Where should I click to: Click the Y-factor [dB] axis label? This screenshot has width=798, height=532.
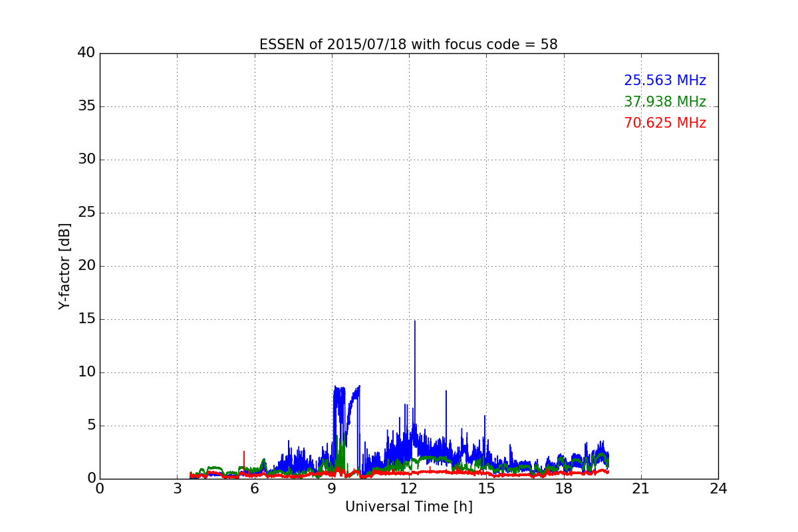65,266
